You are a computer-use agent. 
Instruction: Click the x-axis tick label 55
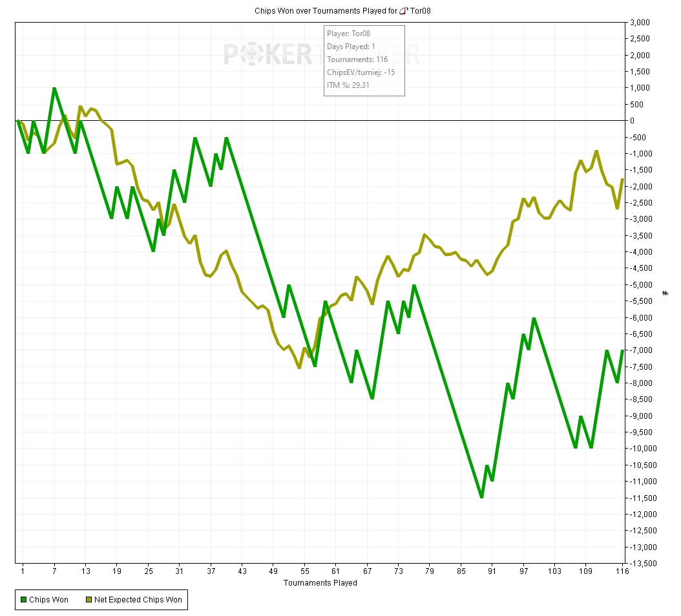point(305,571)
